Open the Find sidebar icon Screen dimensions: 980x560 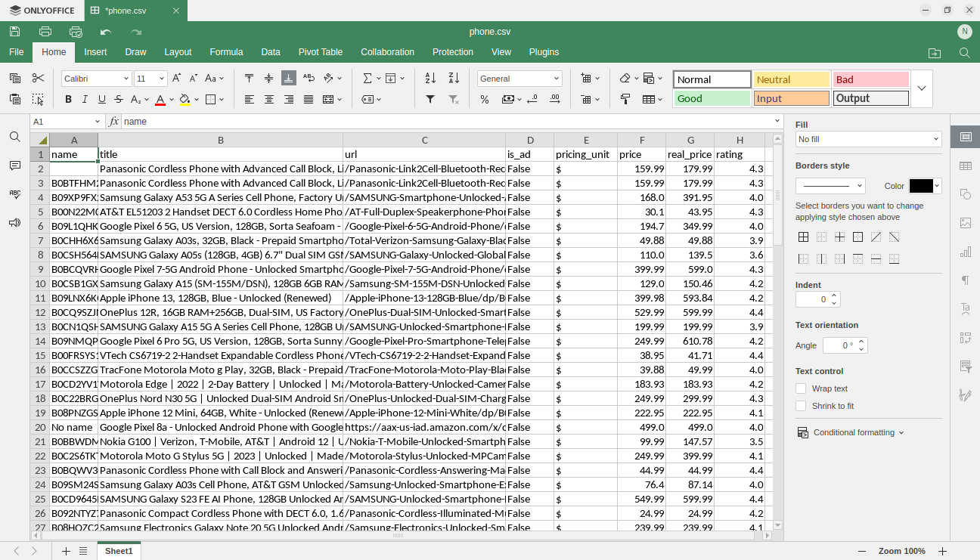point(14,137)
